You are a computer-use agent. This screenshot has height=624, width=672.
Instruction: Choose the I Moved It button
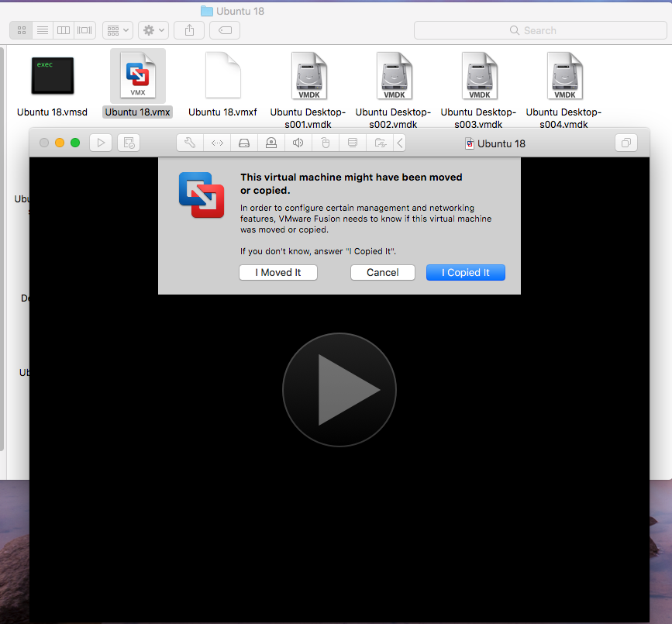pyautogui.click(x=278, y=273)
